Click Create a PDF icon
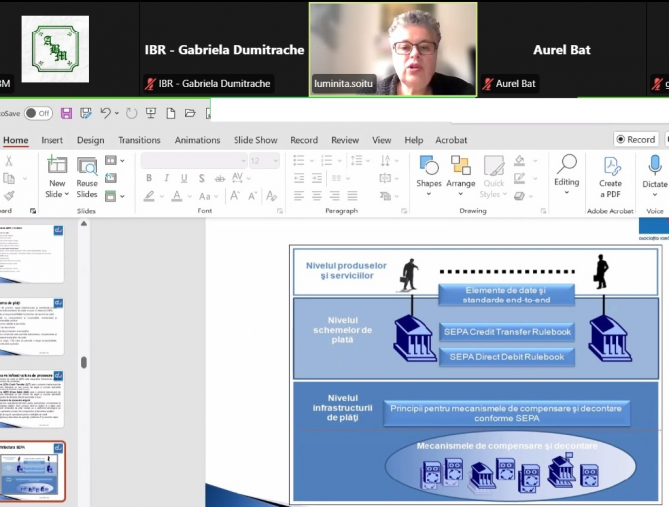The width and height of the screenshot is (669, 507). [610, 177]
